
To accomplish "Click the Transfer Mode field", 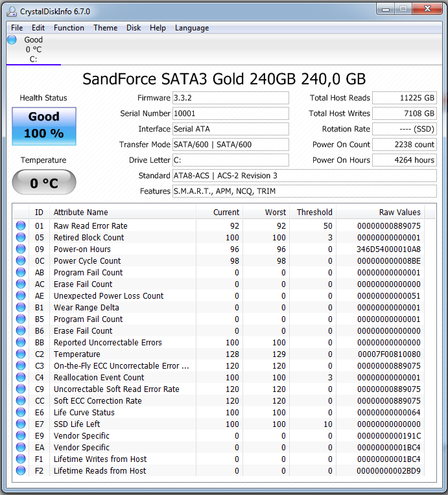I will point(231,144).
